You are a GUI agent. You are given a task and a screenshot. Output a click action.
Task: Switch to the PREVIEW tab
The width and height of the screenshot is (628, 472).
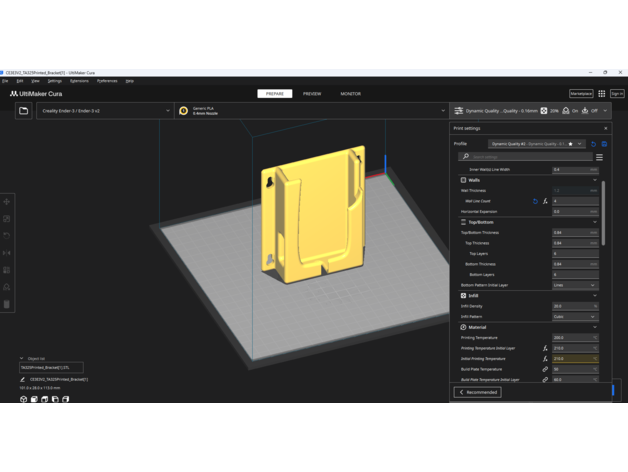click(312, 94)
